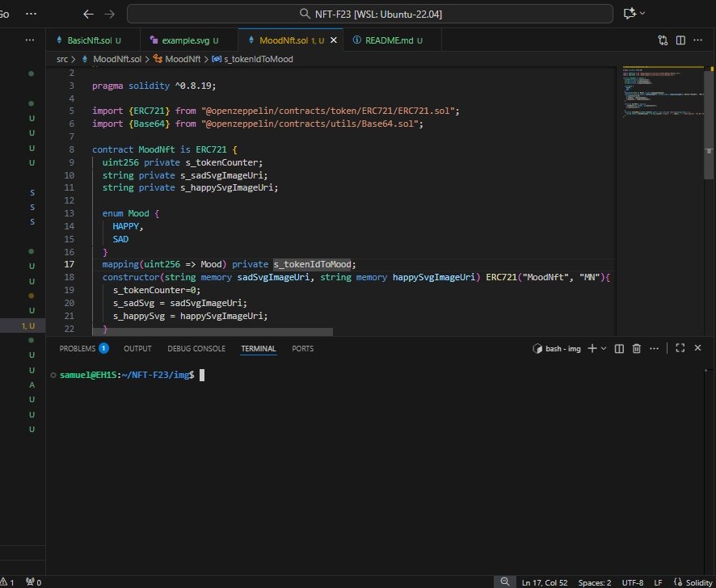Create a new terminal with plus icon

[592, 348]
